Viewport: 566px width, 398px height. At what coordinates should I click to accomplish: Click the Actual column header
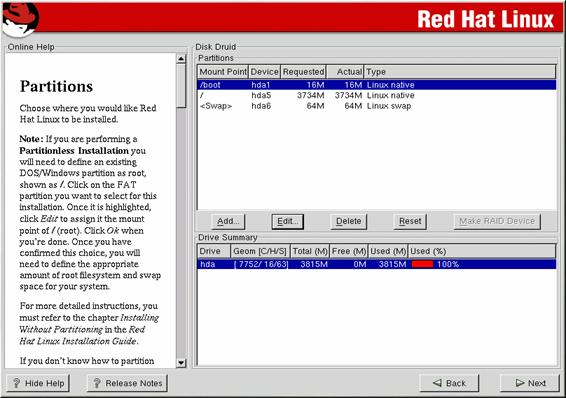click(345, 72)
